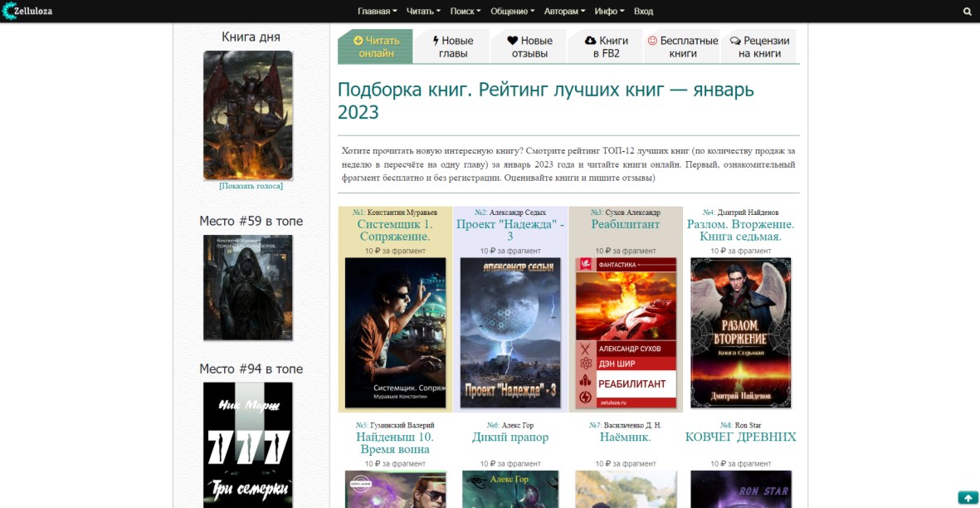Open the 'Новые главы' tab
The image size is (980, 508).
[452, 46]
